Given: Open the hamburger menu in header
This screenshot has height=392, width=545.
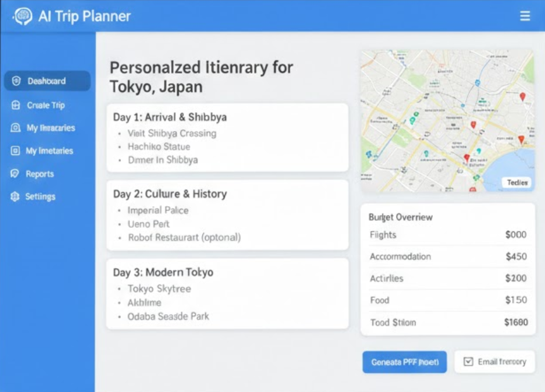Looking at the screenshot, I should 525,16.
